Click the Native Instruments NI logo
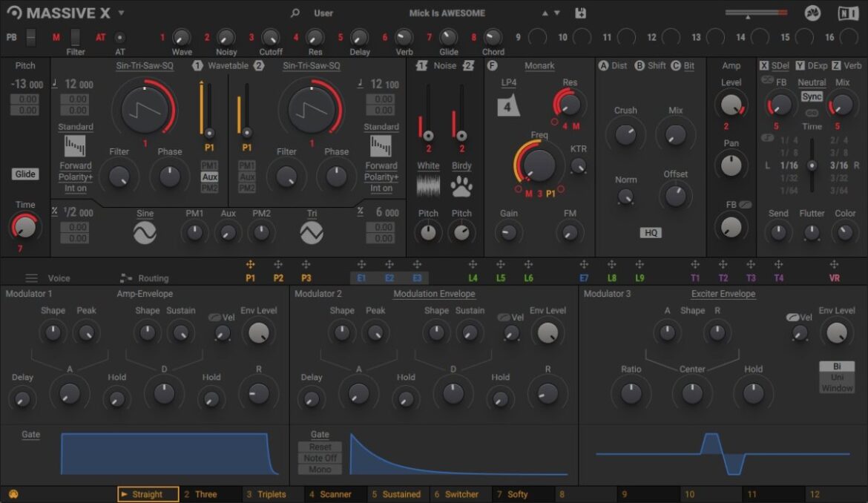 (848, 13)
